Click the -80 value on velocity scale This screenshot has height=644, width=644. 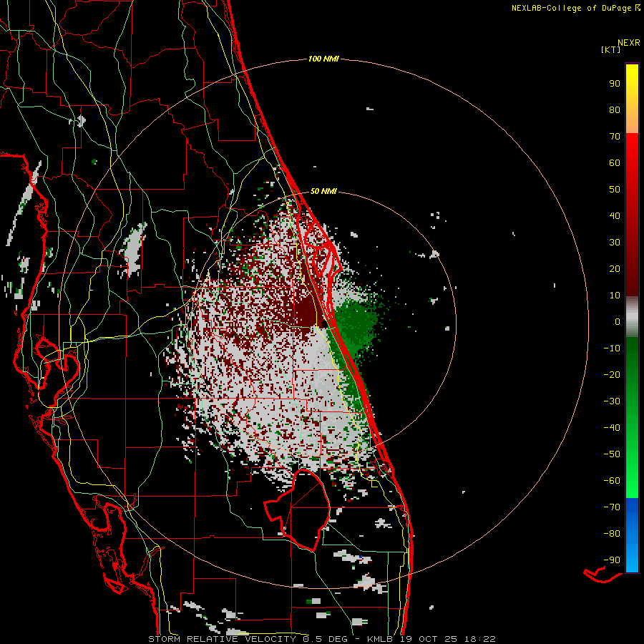[x=612, y=534]
